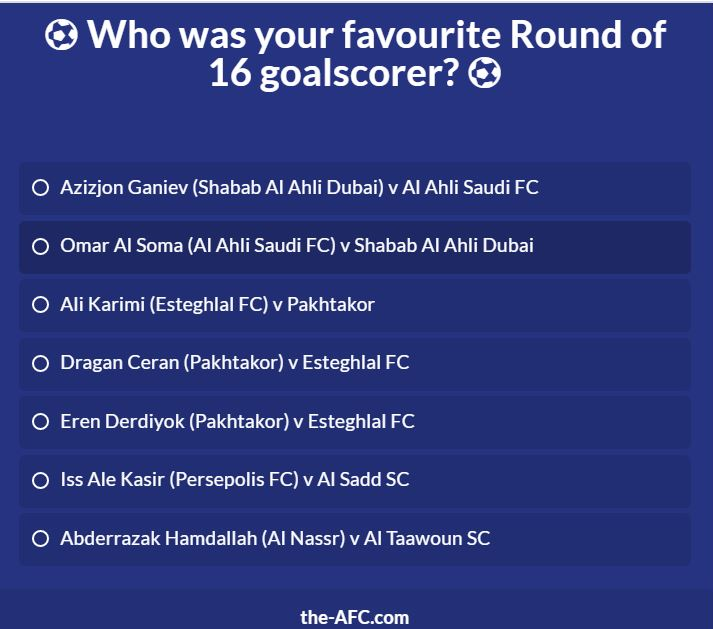
Task: Click empty area of the highlighted Omar Al Soma row
Action: [614, 247]
